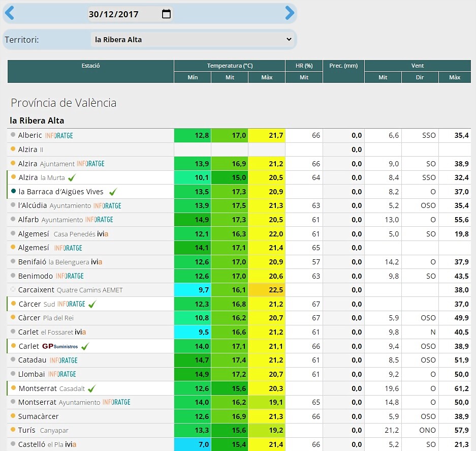
Task: Open the Territori dropdown la Ribera Alta
Action: click(194, 40)
